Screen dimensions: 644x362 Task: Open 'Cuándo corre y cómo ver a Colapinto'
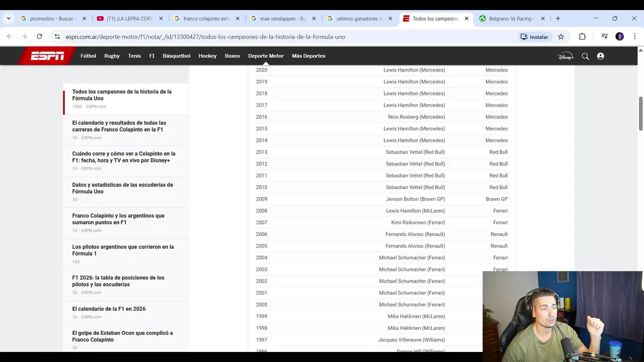click(124, 157)
